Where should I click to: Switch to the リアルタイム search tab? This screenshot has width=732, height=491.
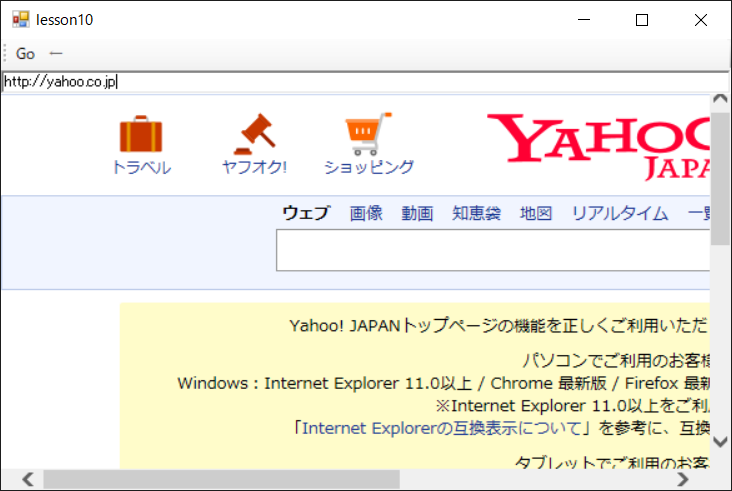[619, 213]
